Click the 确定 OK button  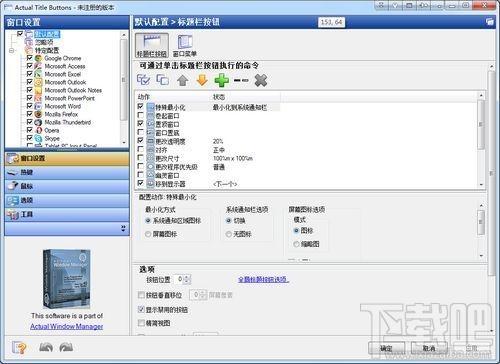387,349
